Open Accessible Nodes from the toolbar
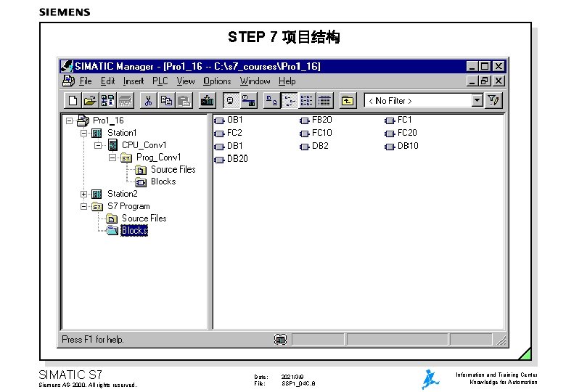Screen dimensions: 566x392 point(107,100)
